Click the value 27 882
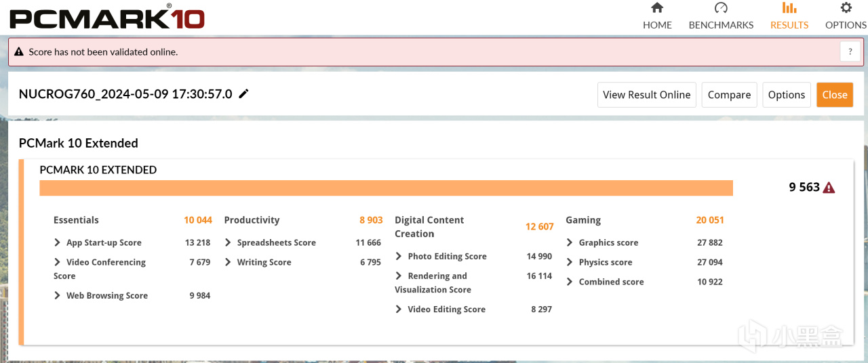The height and width of the screenshot is (363, 868). point(710,242)
